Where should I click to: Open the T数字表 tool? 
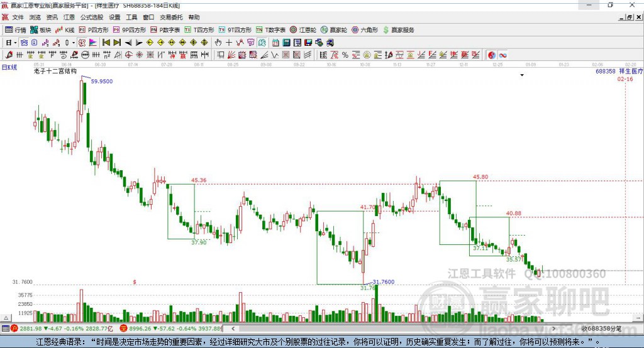[x=270, y=30]
